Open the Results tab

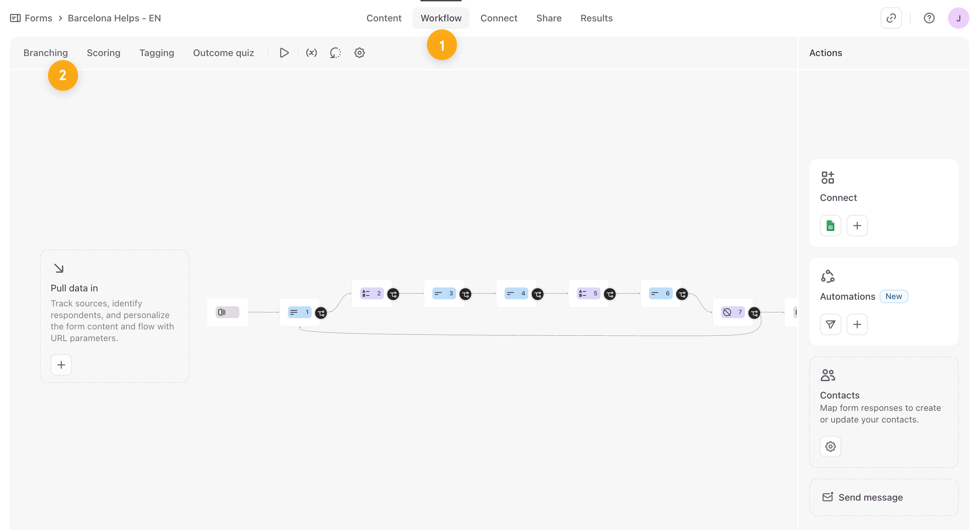click(x=596, y=18)
